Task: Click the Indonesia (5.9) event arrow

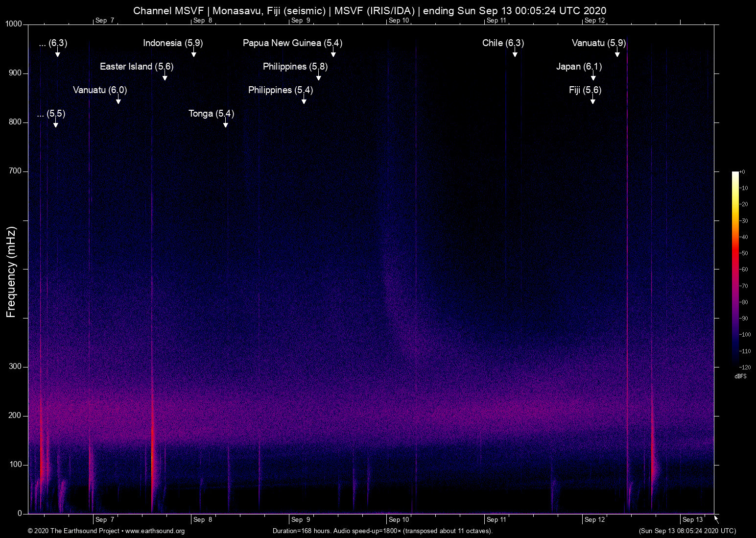Action: pos(193,55)
